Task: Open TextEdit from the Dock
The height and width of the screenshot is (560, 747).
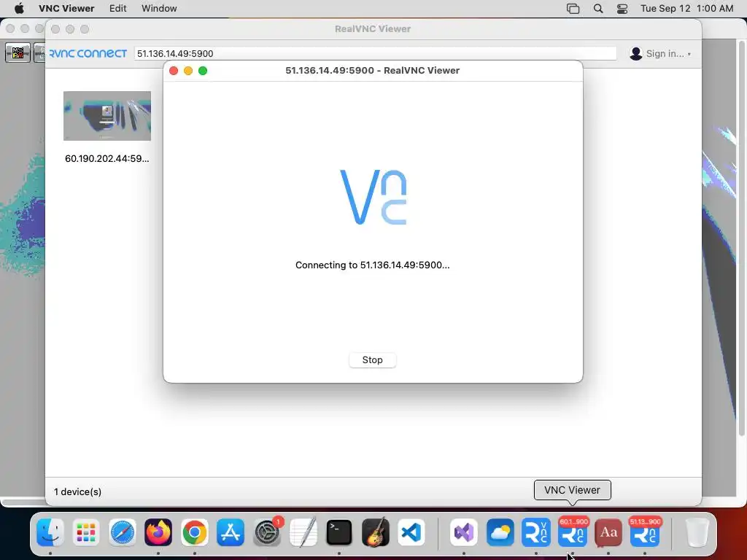Action: tap(303, 532)
